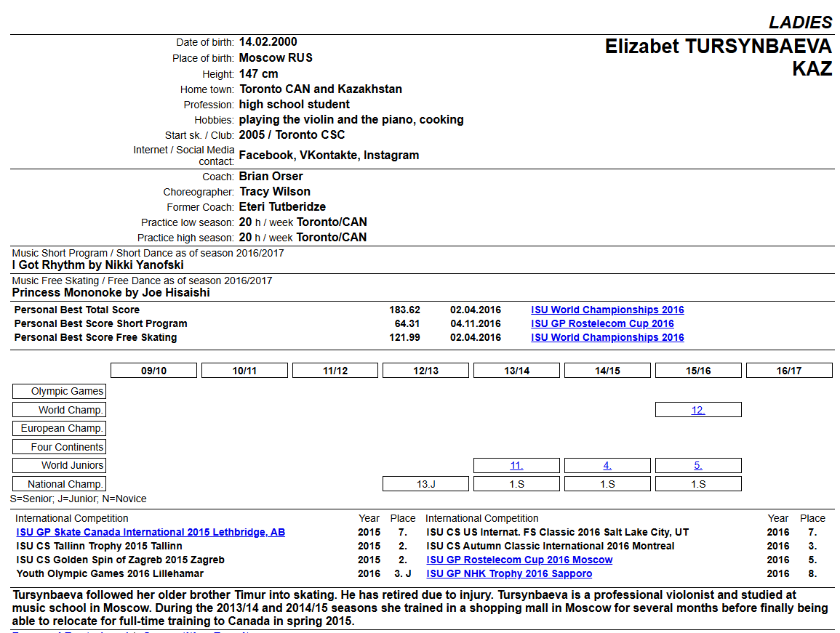The height and width of the screenshot is (633, 840).
Task: Click short program music I Got Rhythm
Action: pyautogui.click(x=98, y=265)
